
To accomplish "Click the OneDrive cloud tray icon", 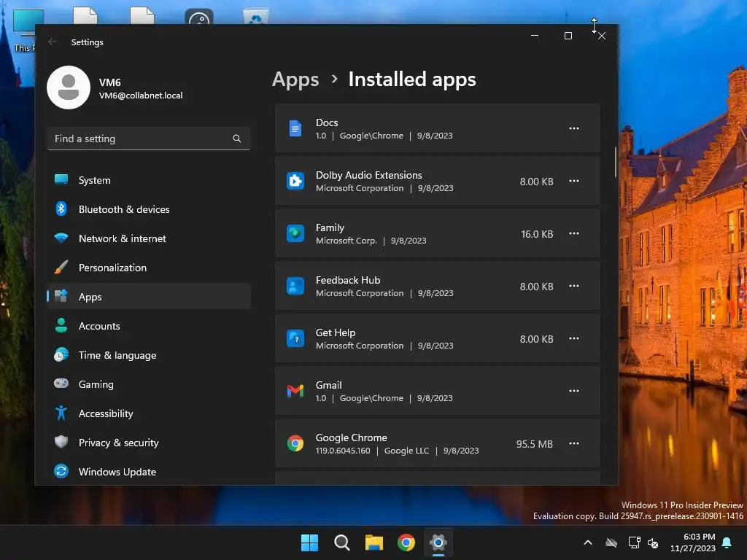I will [x=611, y=542].
